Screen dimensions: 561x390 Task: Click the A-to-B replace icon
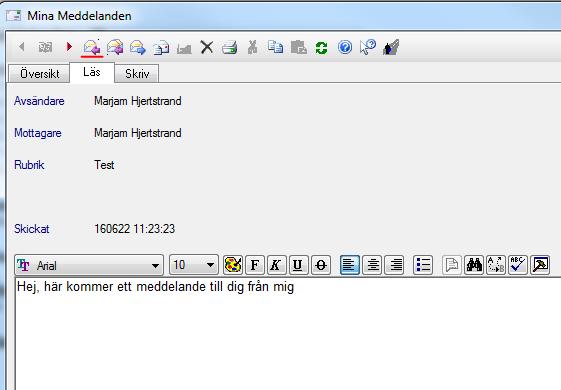tap(496, 265)
